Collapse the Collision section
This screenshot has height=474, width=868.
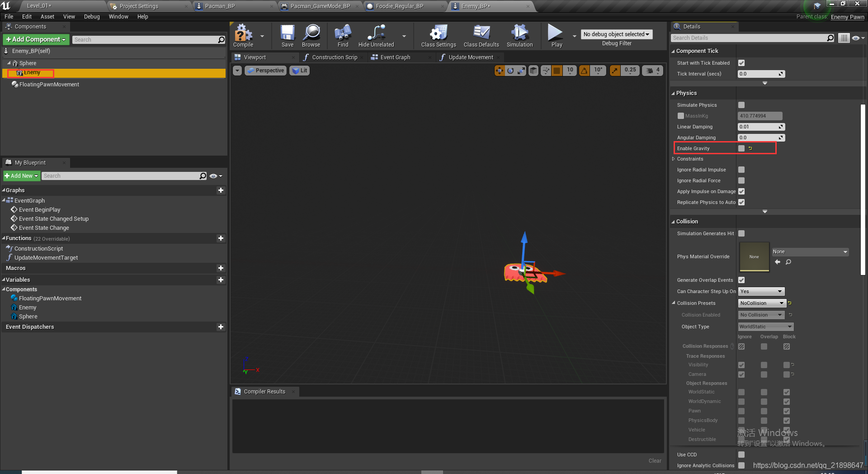(x=673, y=222)
